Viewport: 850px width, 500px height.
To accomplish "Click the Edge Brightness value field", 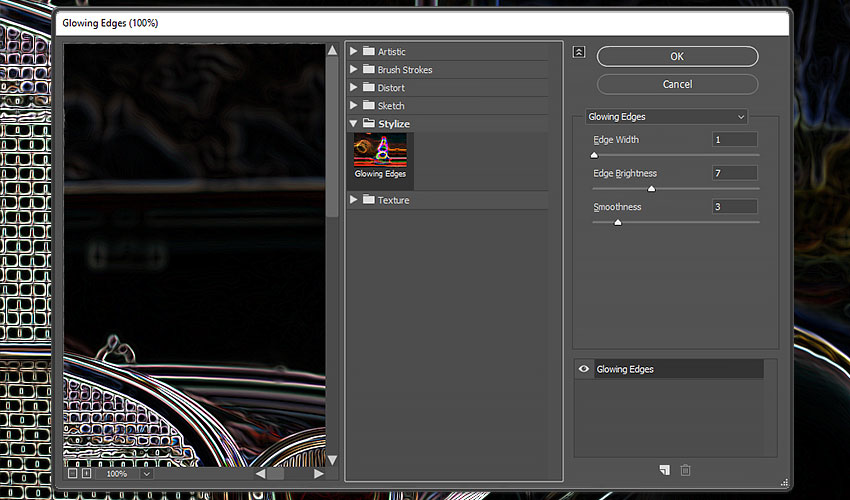I will 734,173.
